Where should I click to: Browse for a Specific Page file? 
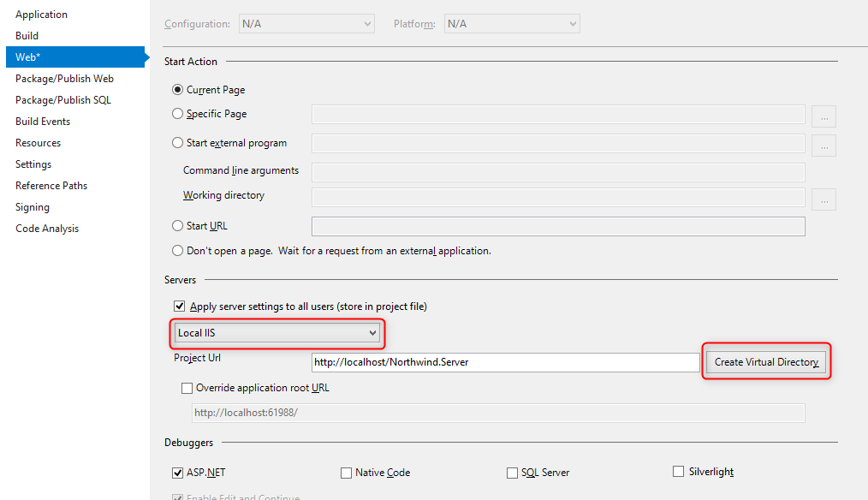tap(823, 116)
